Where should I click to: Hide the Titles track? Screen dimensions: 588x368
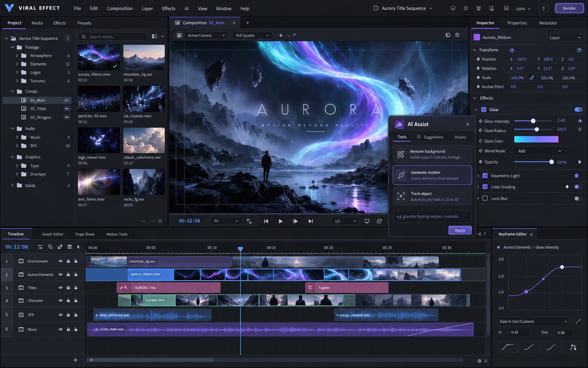[60, 287]
